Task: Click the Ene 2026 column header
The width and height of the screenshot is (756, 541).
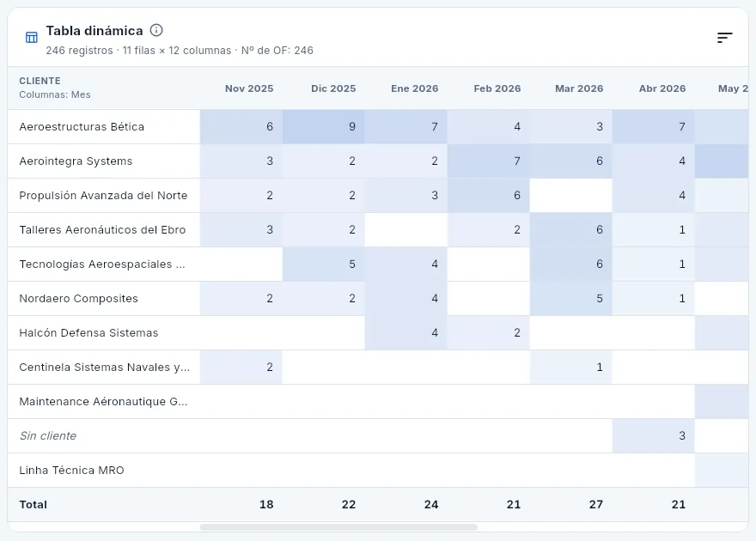Action: pyautogui.click(x=415, y=88)
